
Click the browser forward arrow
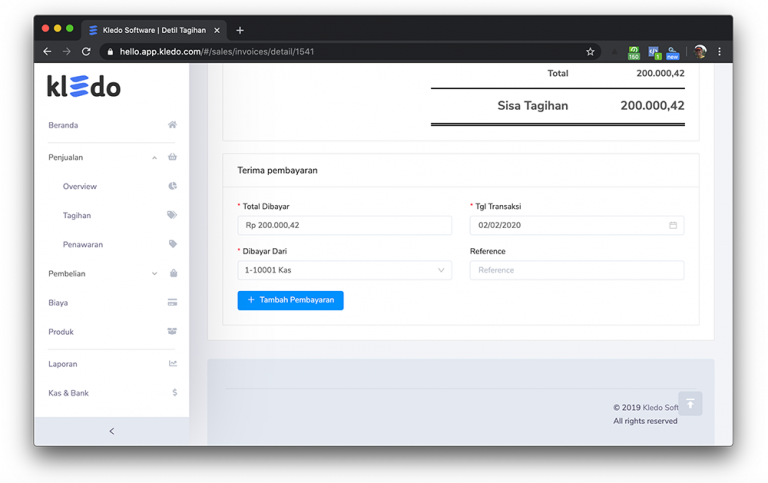pos(67,51)
